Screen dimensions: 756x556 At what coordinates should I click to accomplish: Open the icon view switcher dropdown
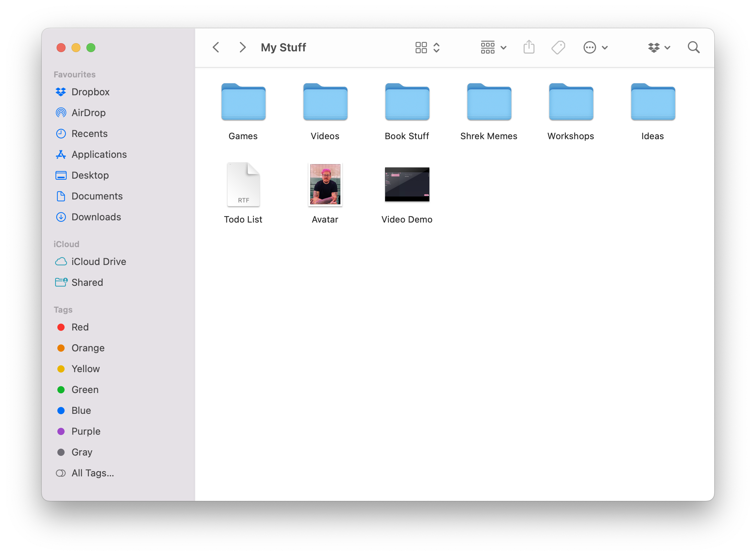(x=428, y=47)
